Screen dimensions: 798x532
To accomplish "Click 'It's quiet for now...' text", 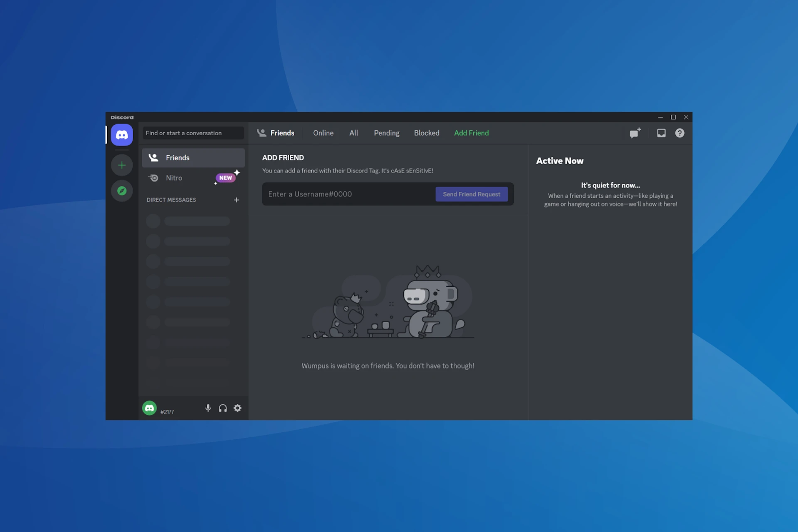I will click(x=610, y=185).
